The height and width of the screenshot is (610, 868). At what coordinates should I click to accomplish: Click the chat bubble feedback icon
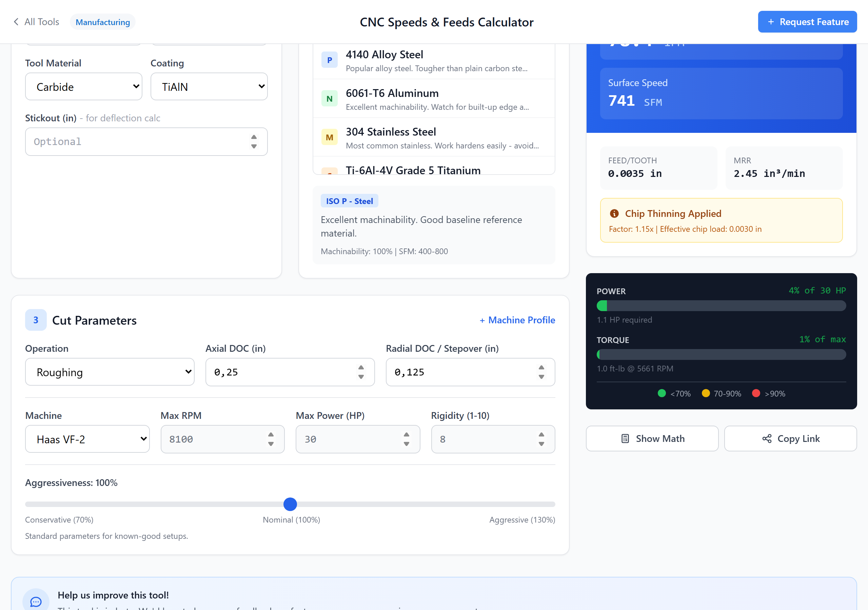(x=36, y=601)
